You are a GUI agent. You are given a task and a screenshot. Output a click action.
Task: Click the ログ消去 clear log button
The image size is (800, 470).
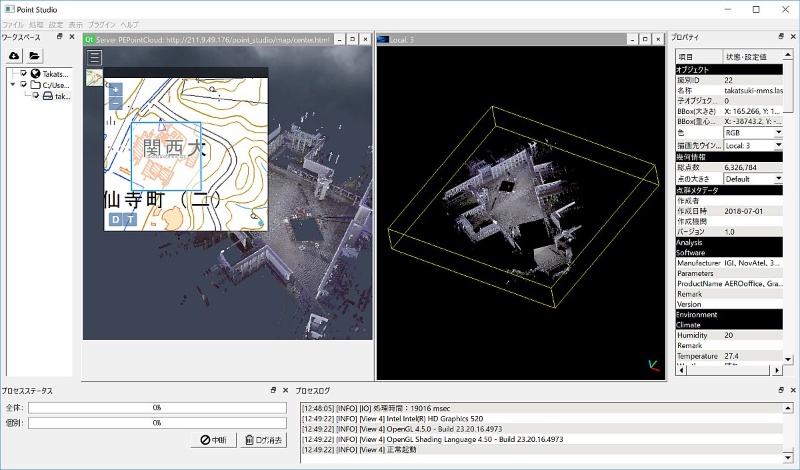click(264, 440)
